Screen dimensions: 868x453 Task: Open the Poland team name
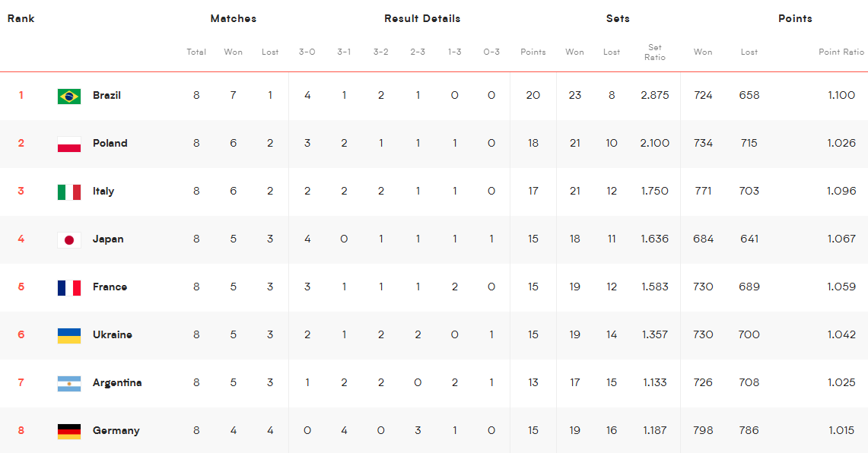point(110,143)
